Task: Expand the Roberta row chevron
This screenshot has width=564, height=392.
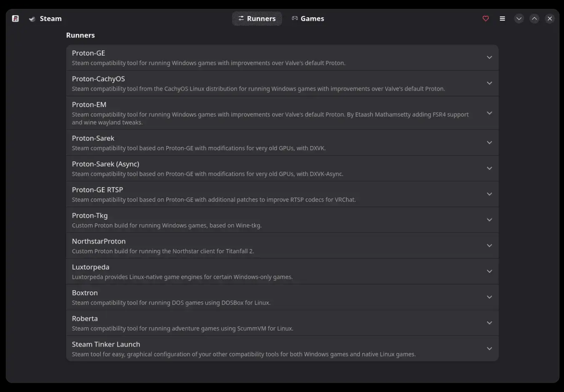Action: [489, 323]
